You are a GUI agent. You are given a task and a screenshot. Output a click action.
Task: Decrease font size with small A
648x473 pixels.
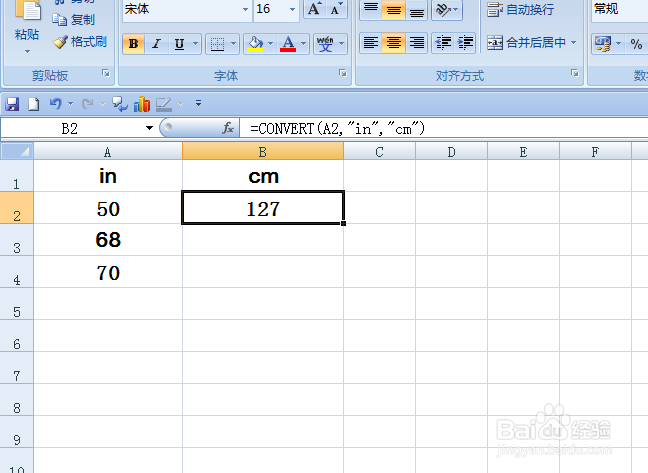(336, 9)
